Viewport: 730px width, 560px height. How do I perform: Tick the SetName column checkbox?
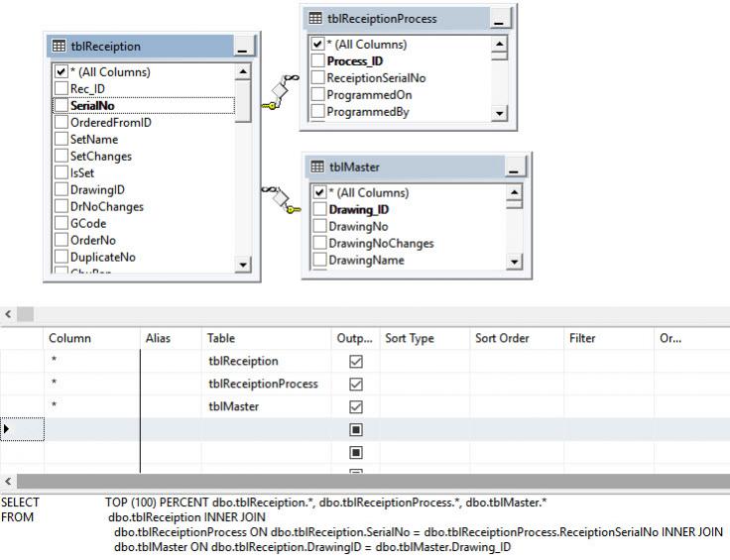pos(61,139)
